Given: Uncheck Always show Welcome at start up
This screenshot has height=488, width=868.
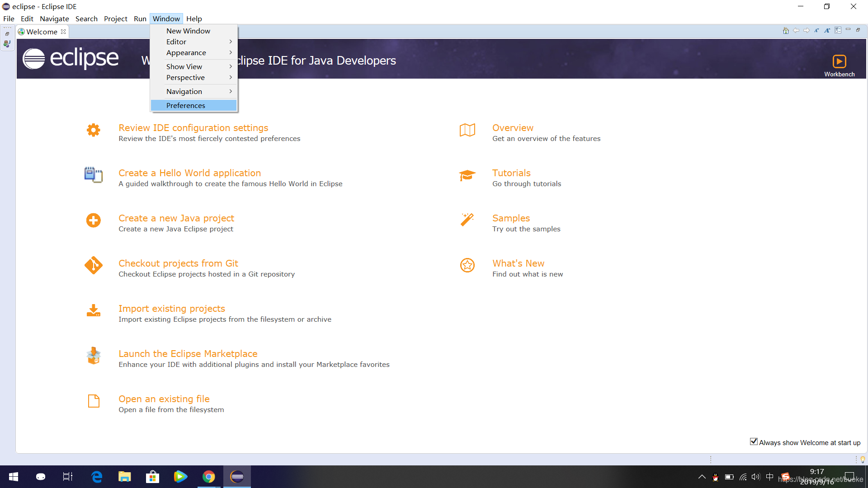Looking at the screenshot, I should coord(754,442).
